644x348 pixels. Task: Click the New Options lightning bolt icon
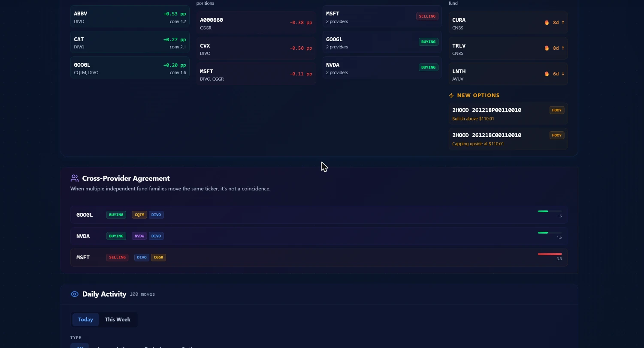pos(451,96)
